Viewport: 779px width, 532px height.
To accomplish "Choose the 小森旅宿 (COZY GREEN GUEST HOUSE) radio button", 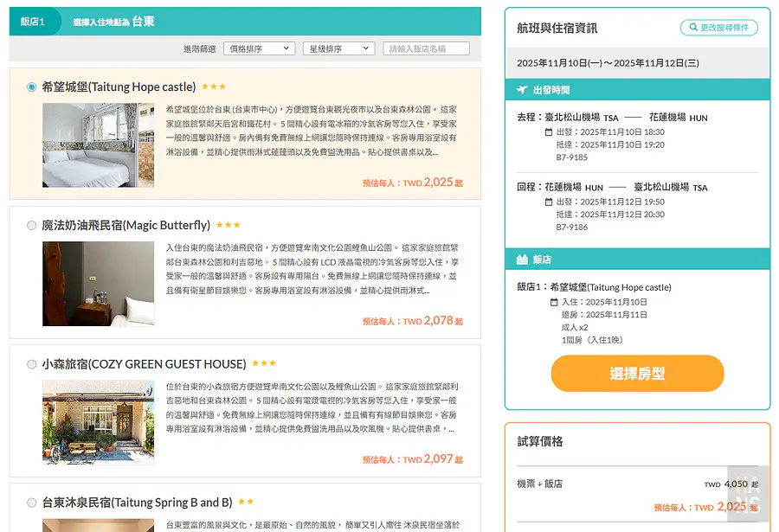I will click(x=32, y=364).
